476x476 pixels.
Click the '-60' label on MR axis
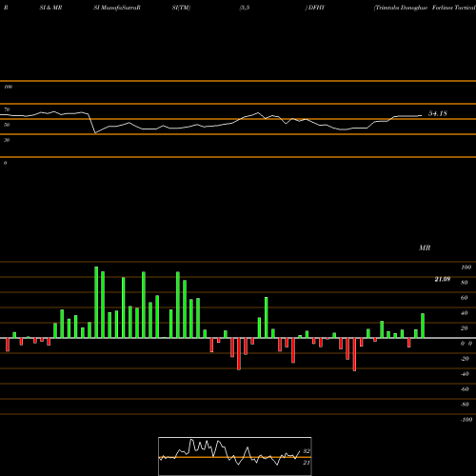coord(465,389)
